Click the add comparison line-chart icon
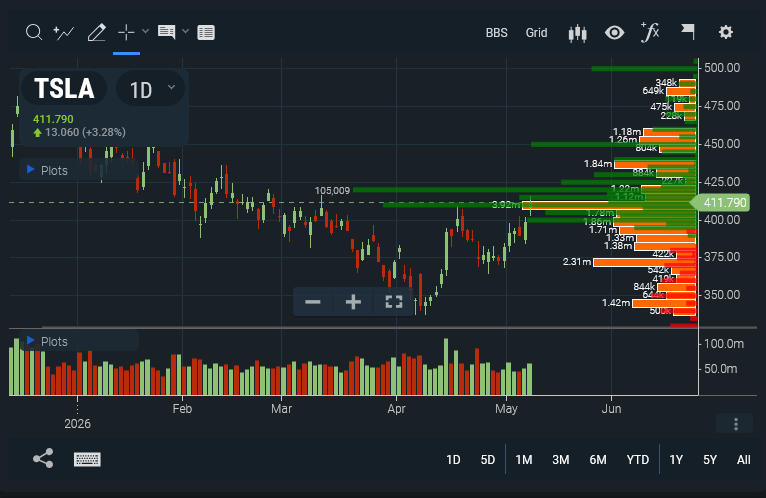 click(x=64, y=32)
